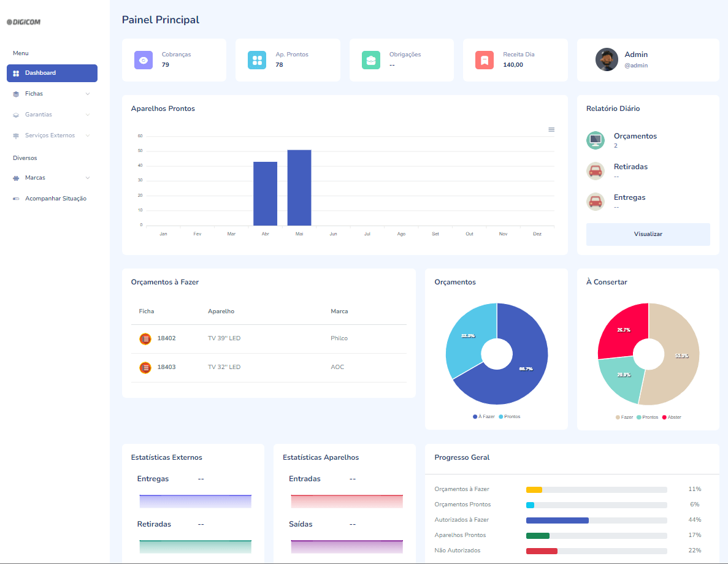Click the Autorizados à Fazer progress bar

pyautogui.click(x=596, y=520)
